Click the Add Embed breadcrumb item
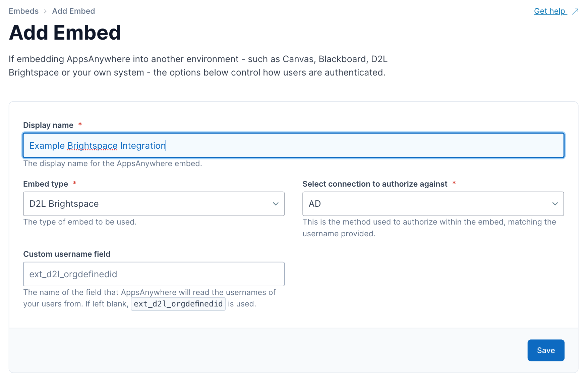The image size is (588, 384). 73,11
